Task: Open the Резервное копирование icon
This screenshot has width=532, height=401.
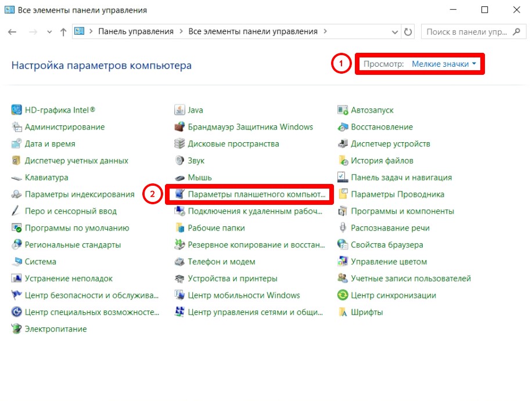Action: click(x=179, y=245)
